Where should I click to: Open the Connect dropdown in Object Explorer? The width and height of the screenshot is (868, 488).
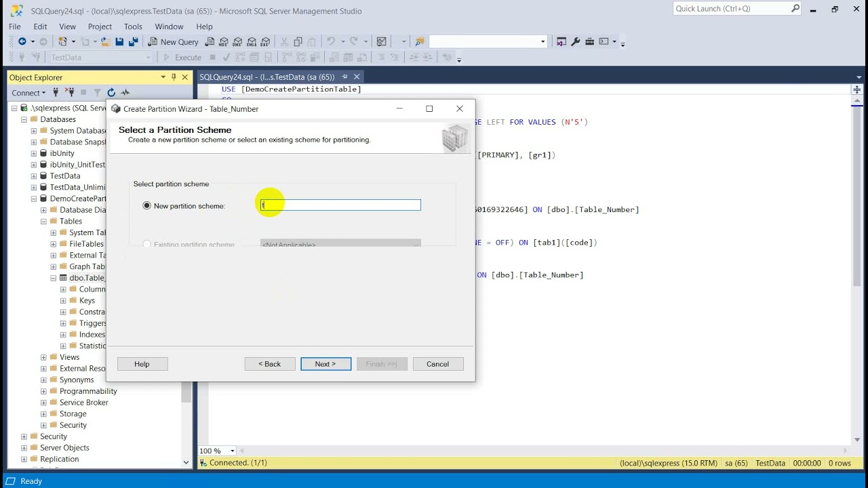pos(28,93)
